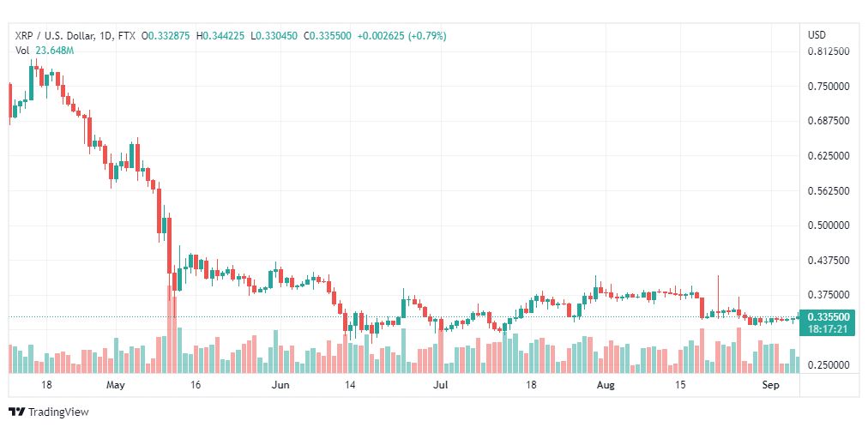This screenshot has height=427, width=868.
Task: Click the 1D interval label in header
Action: coord(105,36)
